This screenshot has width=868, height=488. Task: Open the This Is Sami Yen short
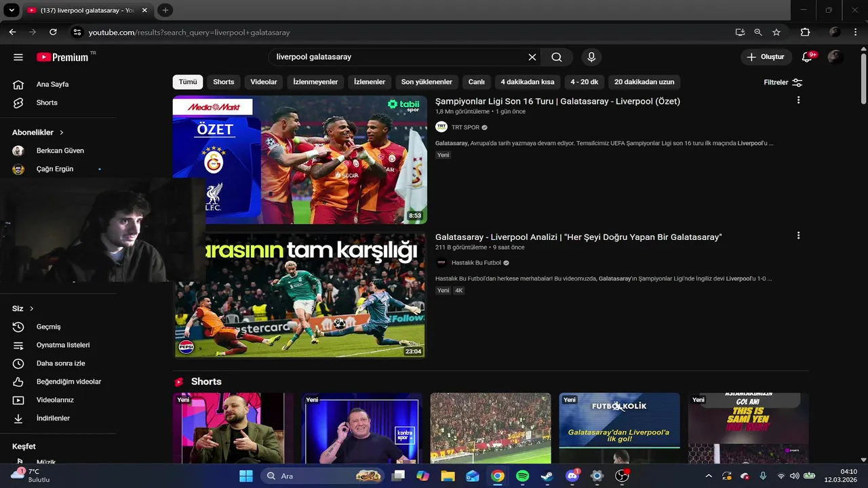pos(748,428)
